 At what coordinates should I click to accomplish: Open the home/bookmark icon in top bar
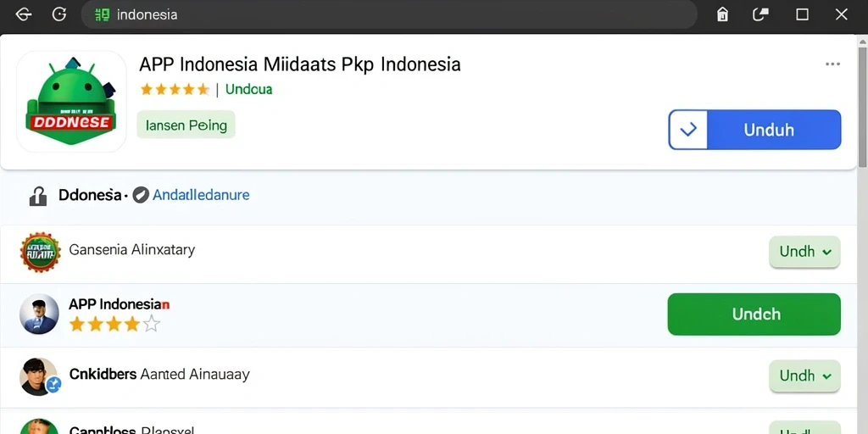(722, 14)
